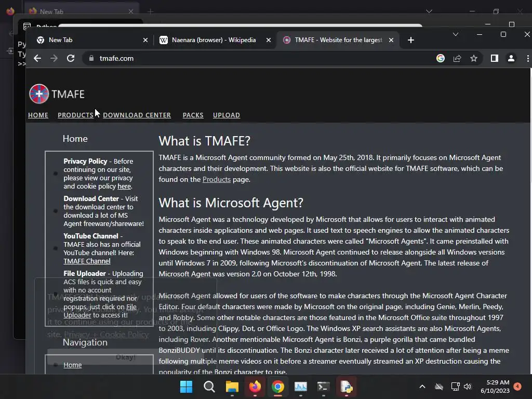This screenshot has width=532, height=399.
Task: Open the UPLOAD navigation link
Action: (227, 115)
